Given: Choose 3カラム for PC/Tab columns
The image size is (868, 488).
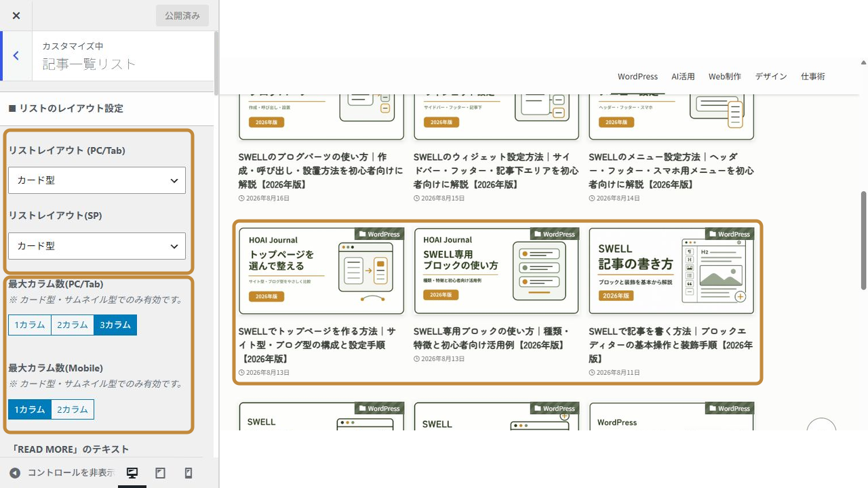Looking at the screenshot, I should click(x=115, y=325).
